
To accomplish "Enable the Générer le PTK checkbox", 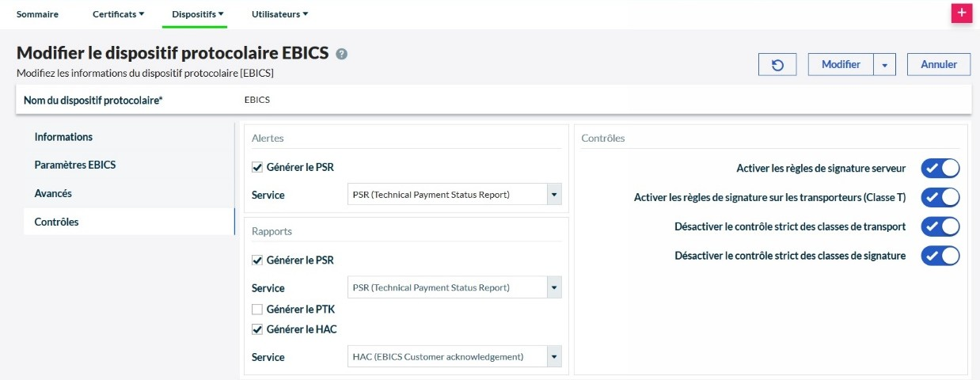I will (x=257, y=309).
